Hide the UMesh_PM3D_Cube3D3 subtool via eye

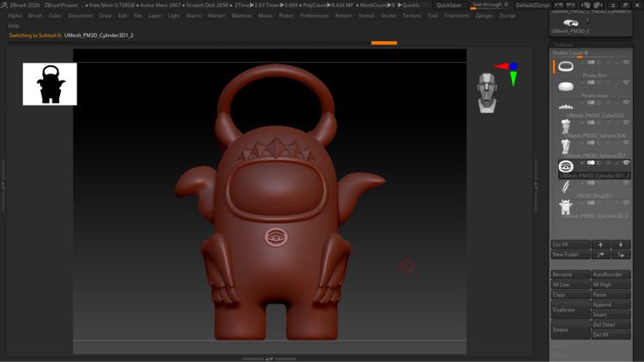626,103
